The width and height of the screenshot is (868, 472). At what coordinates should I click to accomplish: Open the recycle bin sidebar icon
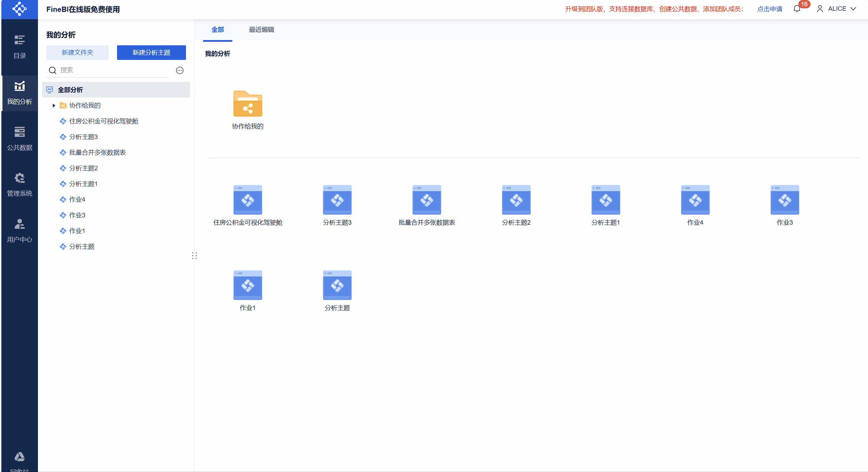20,457
